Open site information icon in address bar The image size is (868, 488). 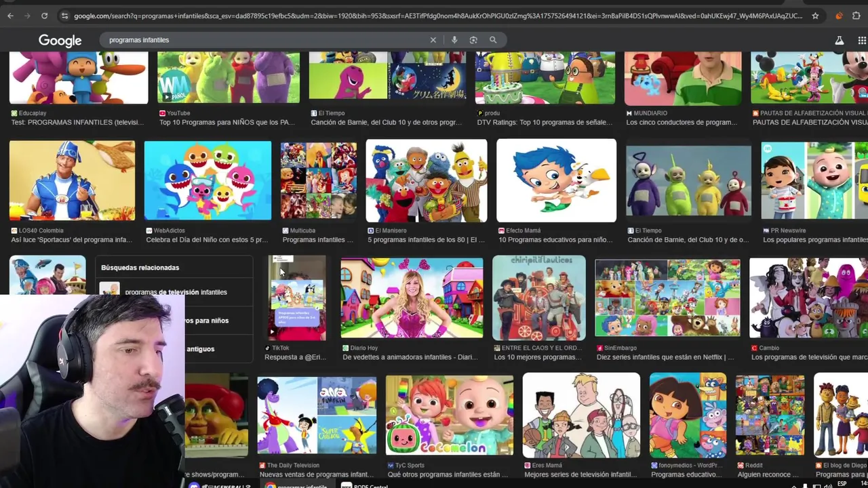(64, 16)
